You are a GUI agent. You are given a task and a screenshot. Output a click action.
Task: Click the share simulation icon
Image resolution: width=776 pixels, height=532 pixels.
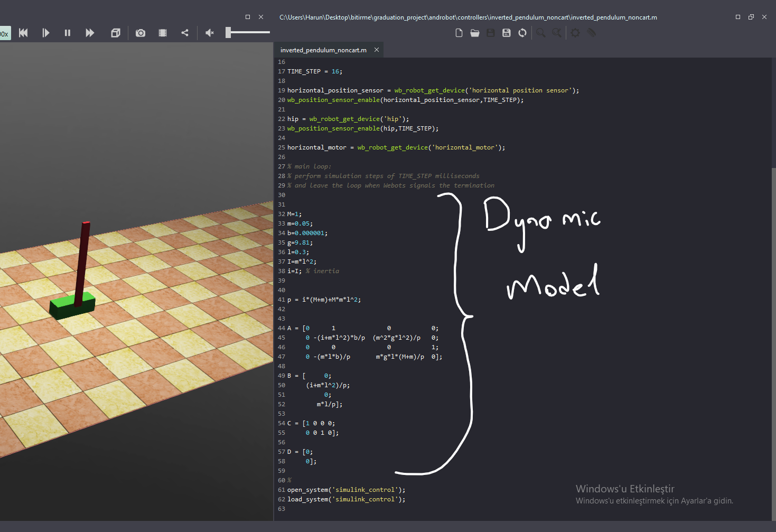pyautogui.click(x=185, y=33)
